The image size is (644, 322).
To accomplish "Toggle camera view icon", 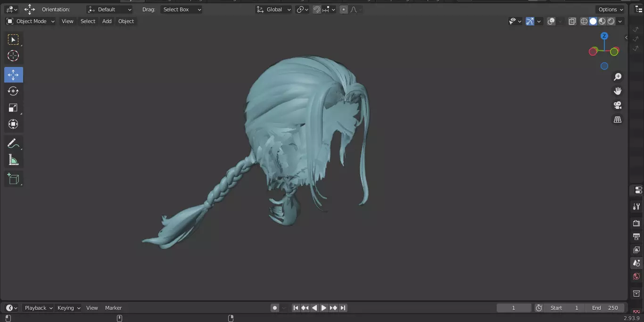I will pos(618,105).
